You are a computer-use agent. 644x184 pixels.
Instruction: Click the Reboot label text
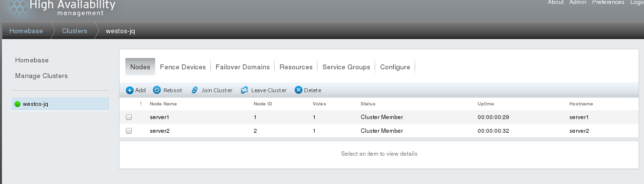173,90
